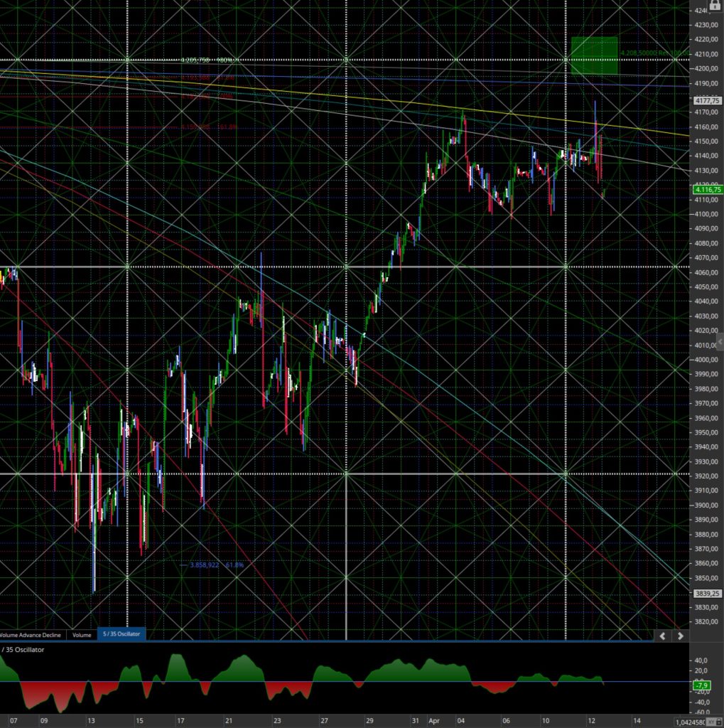
Task: Switch to the Volume tab
Action: point(82,635)
